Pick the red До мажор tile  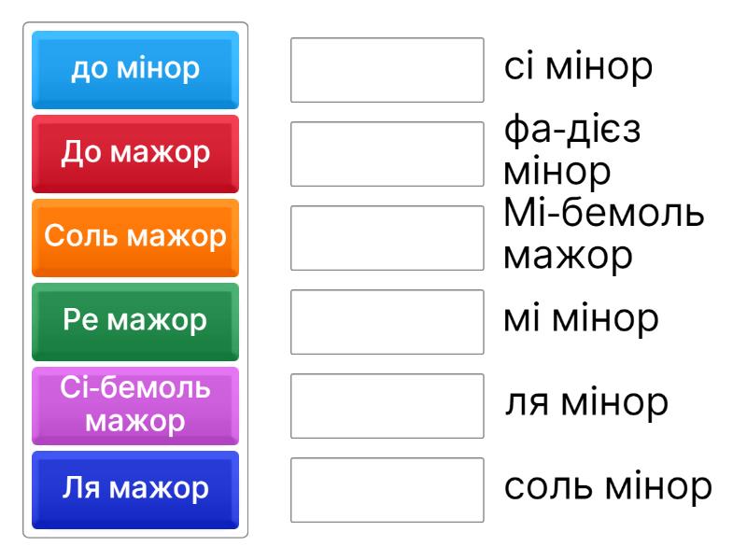tap(135, 153)
